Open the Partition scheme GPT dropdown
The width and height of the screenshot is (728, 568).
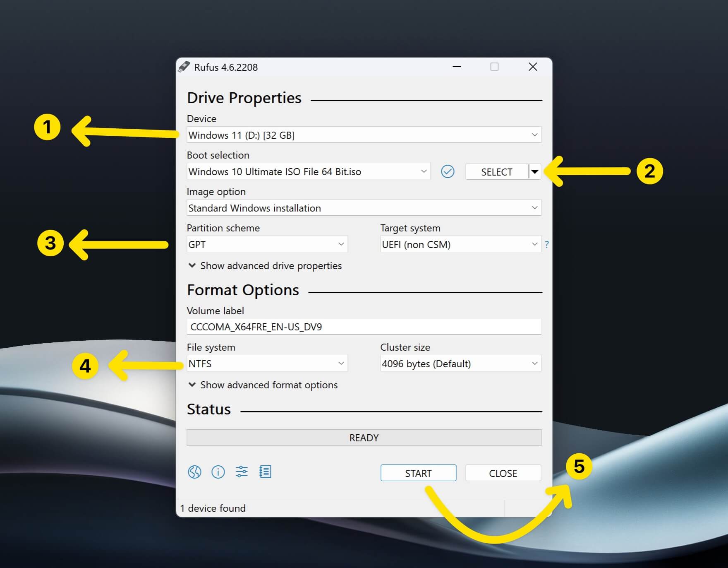coord(267,244)
